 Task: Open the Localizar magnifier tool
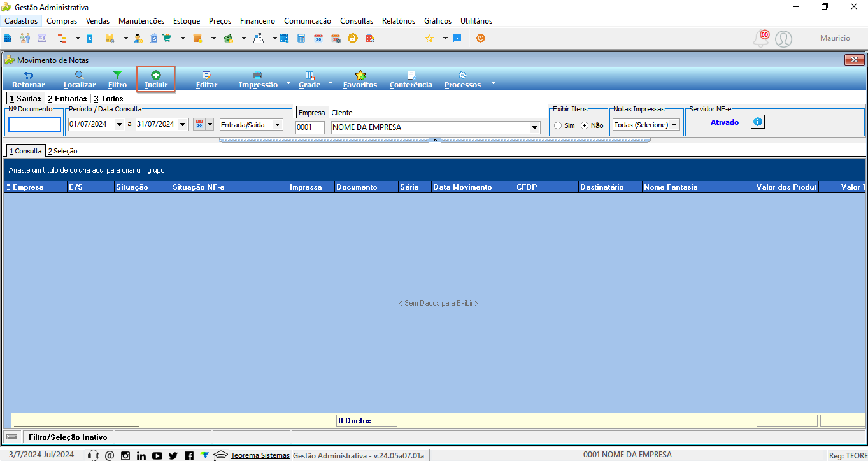pos(80,80)
